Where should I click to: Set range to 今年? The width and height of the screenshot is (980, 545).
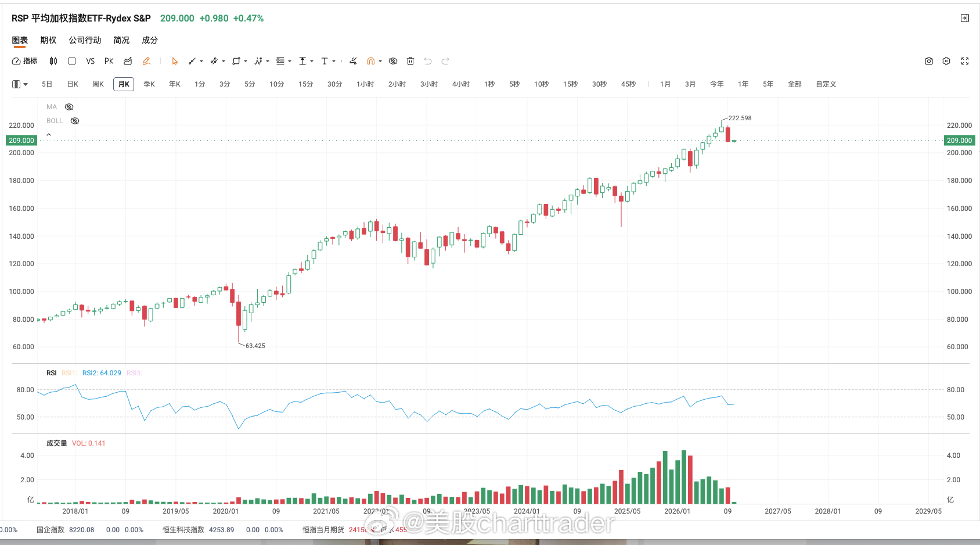click(x=717, y=84)
